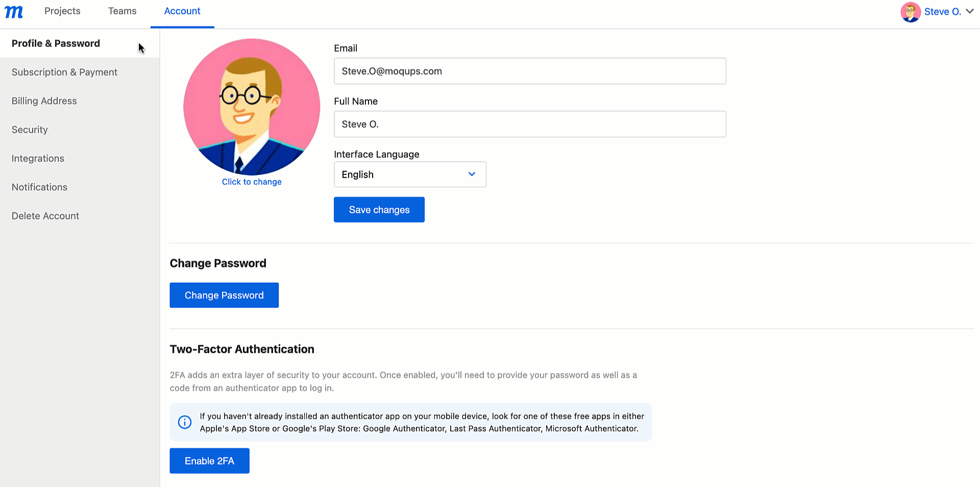Select the Account tab
This screenshot has height=487, width=980.
pos(182,11)
